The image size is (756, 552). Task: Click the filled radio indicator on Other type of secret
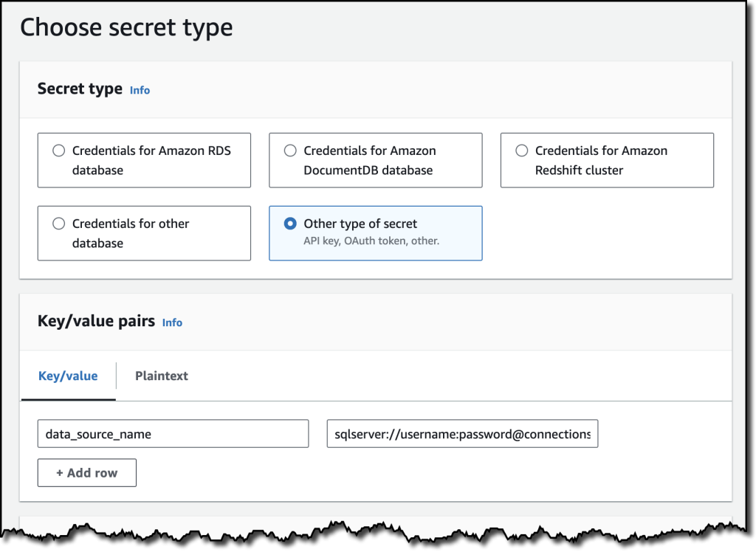291,224
